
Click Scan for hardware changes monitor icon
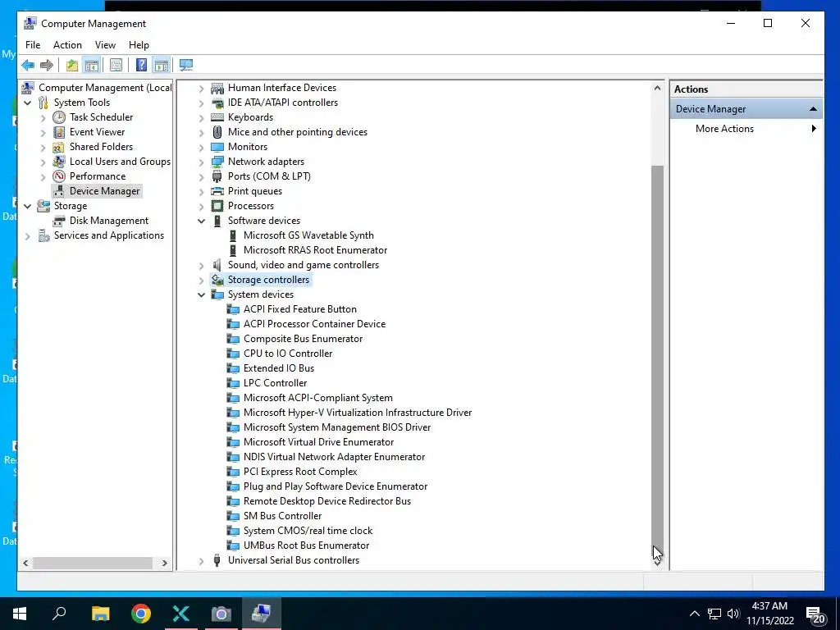pyautogui.click(x=186, y=66)
